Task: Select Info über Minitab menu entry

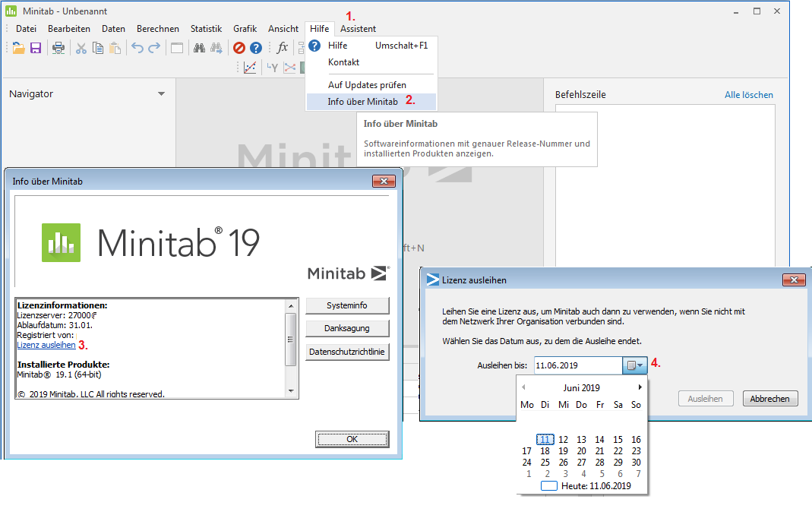Action: click(371, 102)
